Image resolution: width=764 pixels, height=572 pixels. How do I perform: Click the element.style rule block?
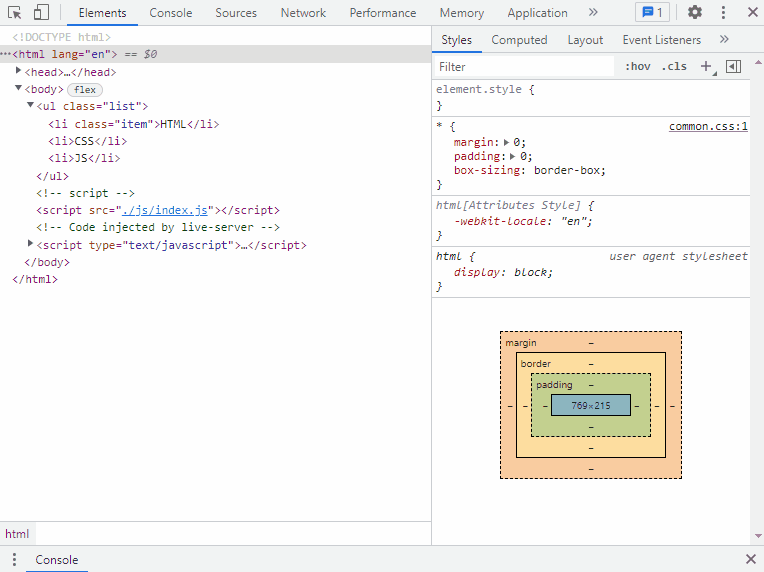coord(591,97)
